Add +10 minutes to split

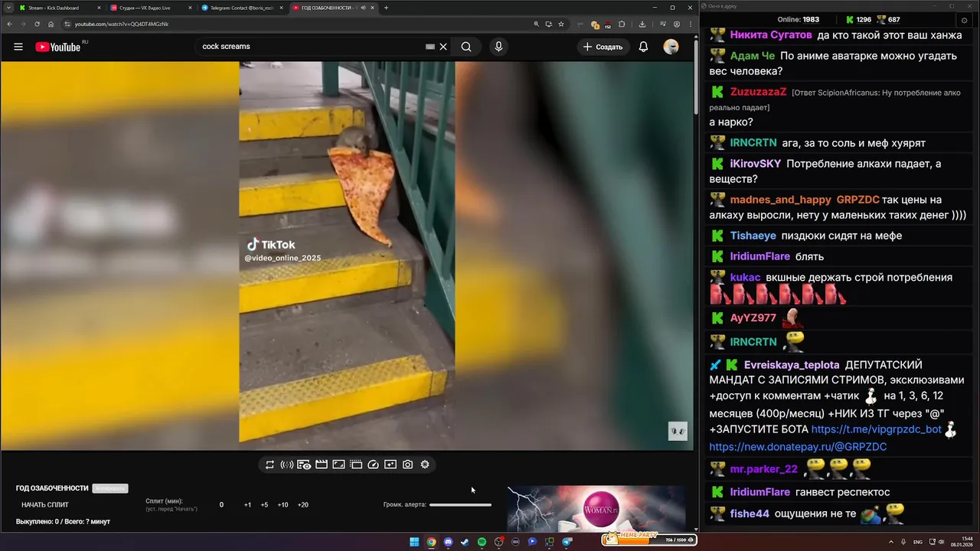[283, 505]
